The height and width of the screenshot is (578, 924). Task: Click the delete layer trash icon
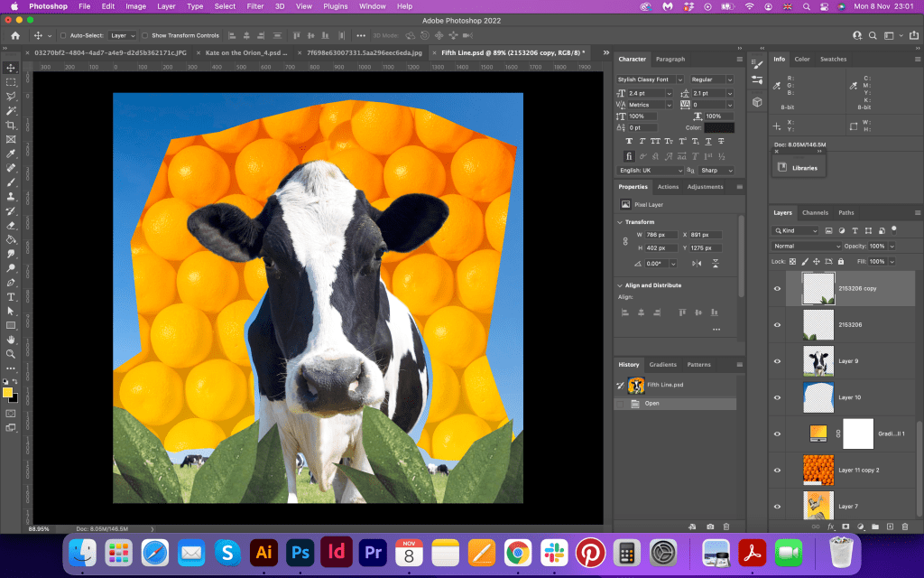905,526
